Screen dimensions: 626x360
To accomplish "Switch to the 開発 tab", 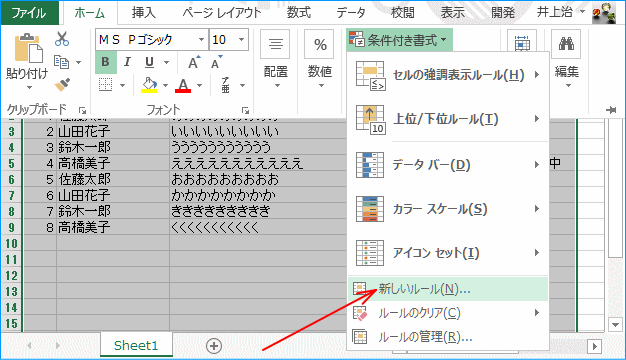I will [503, 13].
